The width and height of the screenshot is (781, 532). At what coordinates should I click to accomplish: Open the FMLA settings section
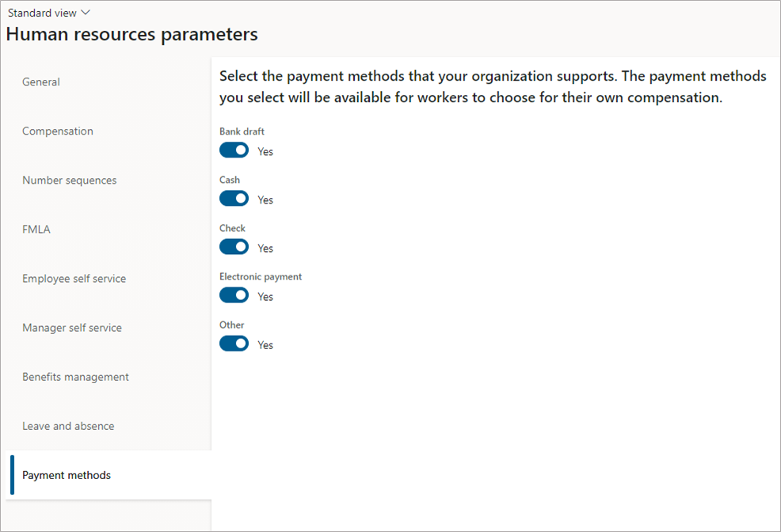point(36,229)
